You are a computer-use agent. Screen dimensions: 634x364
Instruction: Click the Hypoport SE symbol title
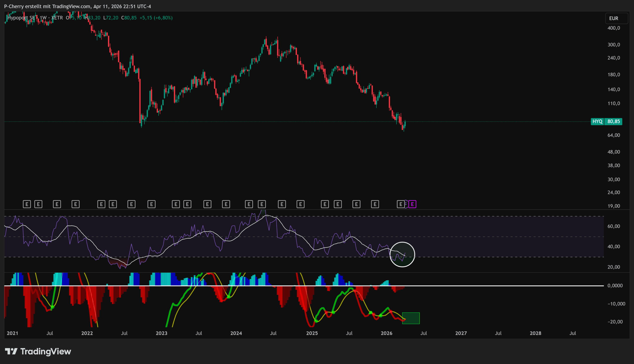tap(21, 18)
